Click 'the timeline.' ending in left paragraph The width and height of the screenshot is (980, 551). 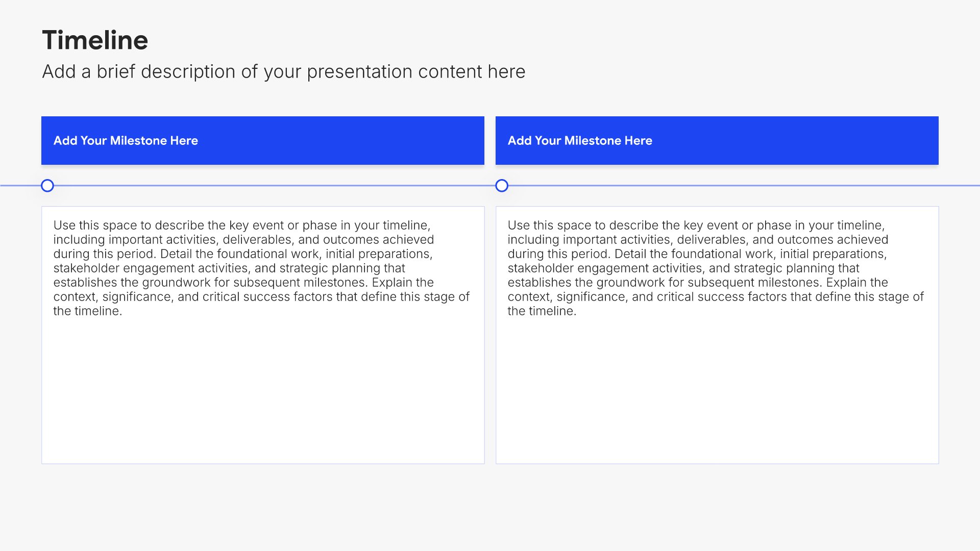[87, 311]
